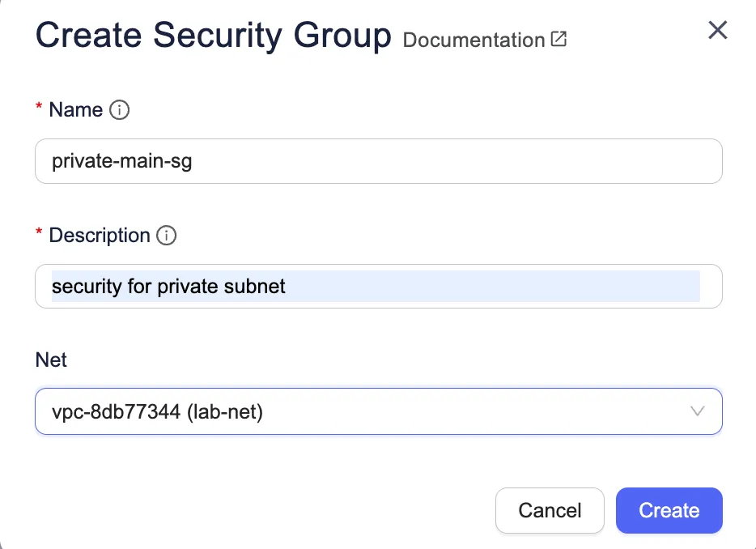Click the red asterisk before Name
The height and width of the screenshot is (549, 756).
(39, 109)
